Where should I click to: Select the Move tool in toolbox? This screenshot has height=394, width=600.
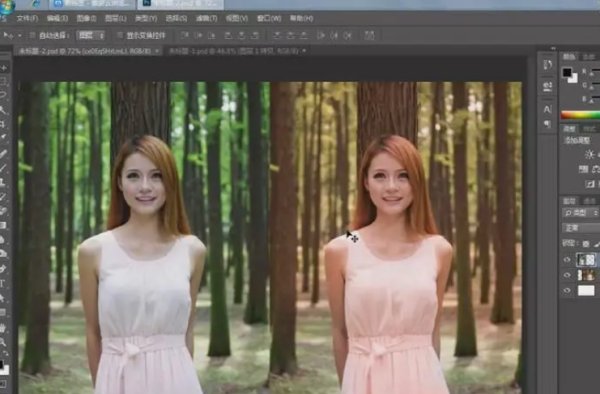[x=4, y=68]
